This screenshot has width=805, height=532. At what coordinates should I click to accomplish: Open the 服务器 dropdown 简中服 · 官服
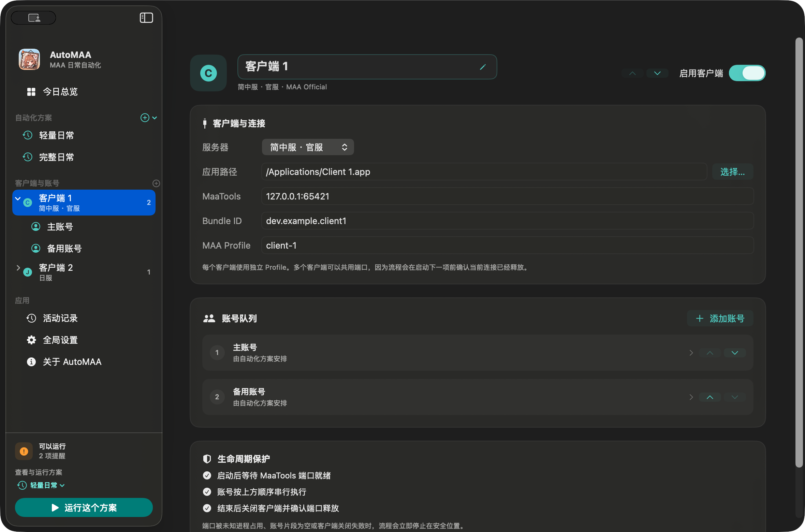point(308,147)
